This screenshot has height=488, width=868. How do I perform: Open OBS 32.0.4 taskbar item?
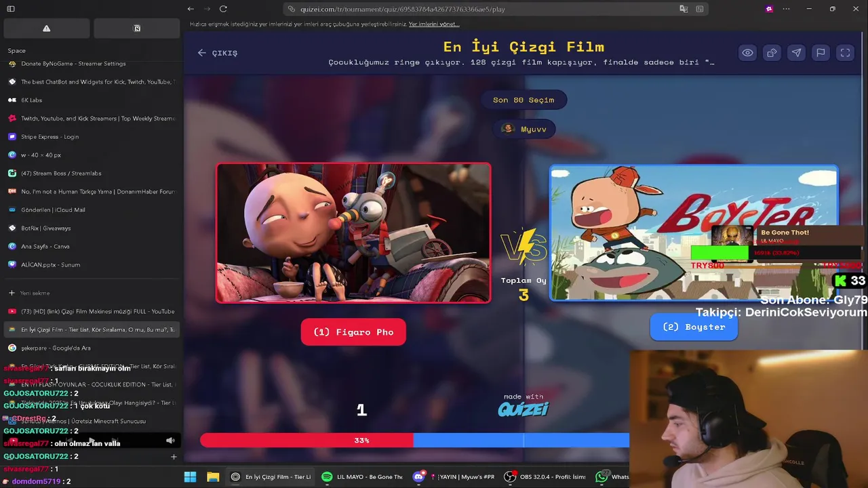tap(546, 477)
